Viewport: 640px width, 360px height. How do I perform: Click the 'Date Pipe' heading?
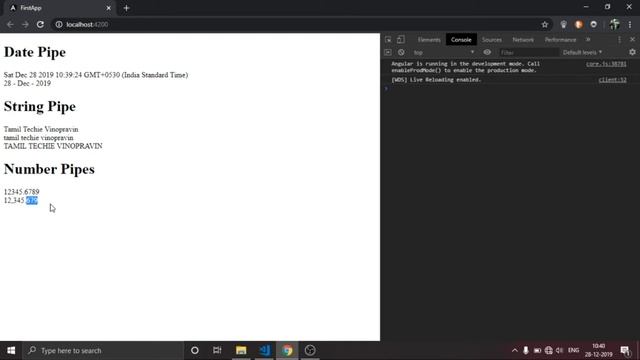coord(35,52)
